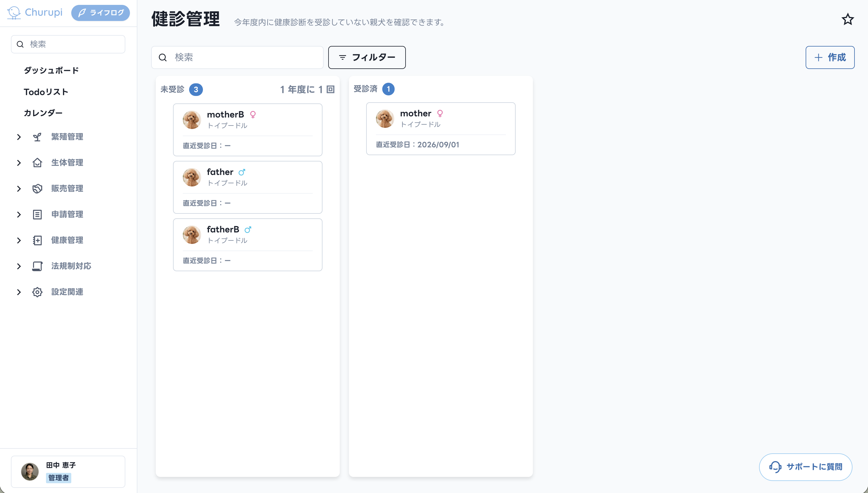Focus the main 検索 input field

[x=237, y=57]
